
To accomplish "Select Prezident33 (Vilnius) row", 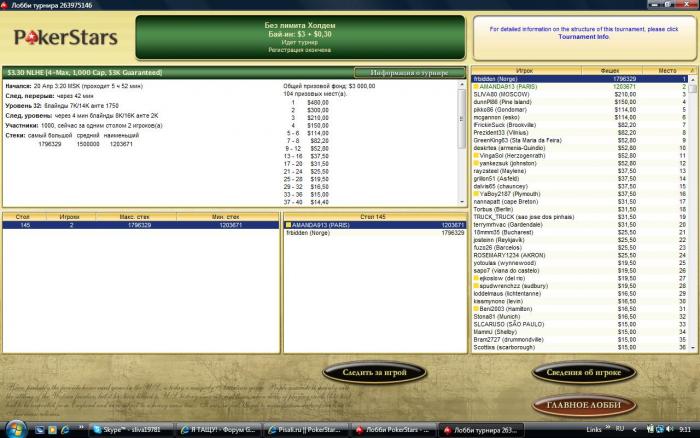I will [x=580, y=133].
